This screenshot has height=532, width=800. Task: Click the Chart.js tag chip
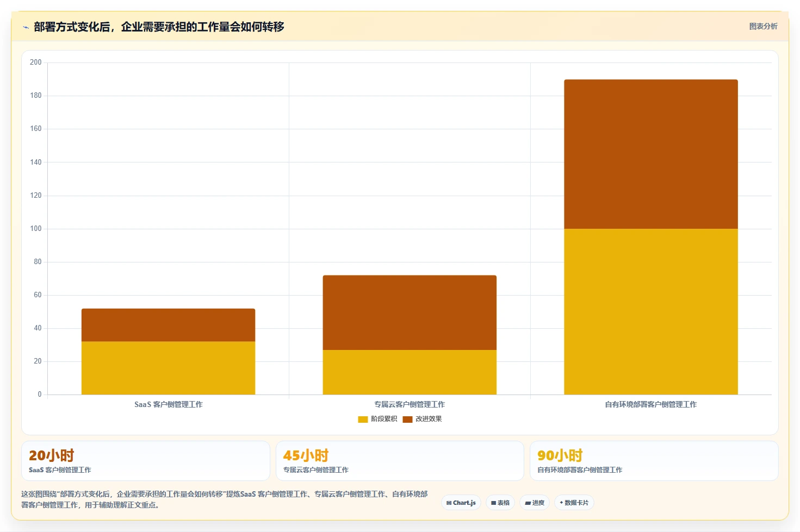click(x=461, y=503)
